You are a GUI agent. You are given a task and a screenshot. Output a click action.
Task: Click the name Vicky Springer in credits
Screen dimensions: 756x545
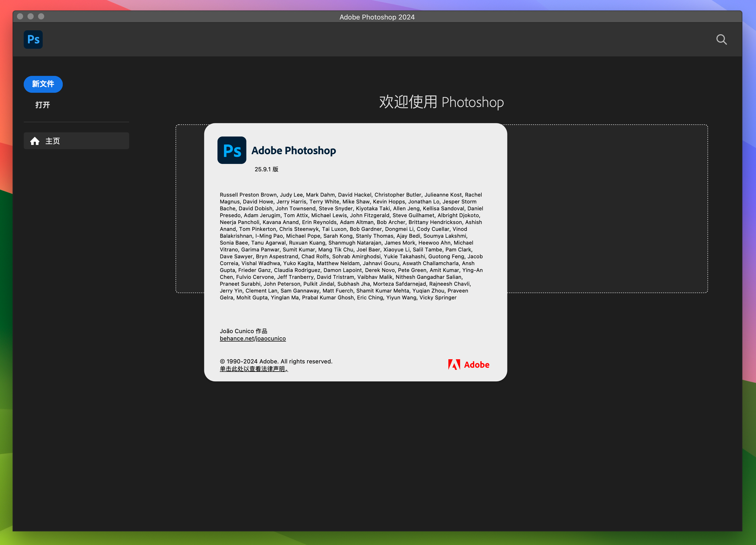(x=438, y=297)
